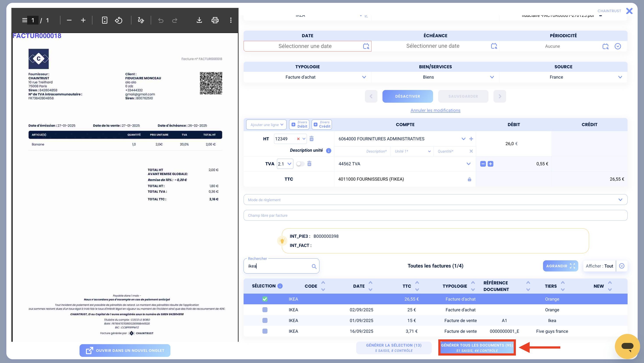Click the DÉSACTIVER button
Screen dimensions: 644x363
407,96
